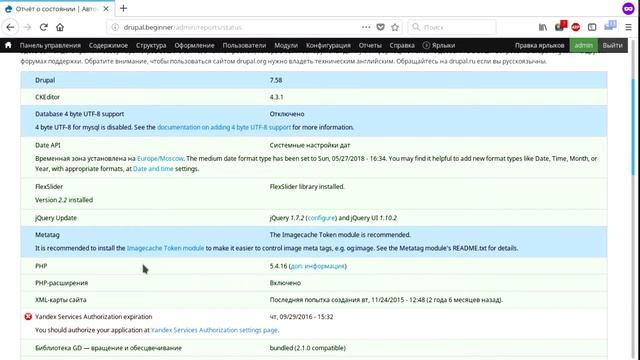640x360 pixels.
Task: Click the Yandex Services error icon
Action: 28,316
